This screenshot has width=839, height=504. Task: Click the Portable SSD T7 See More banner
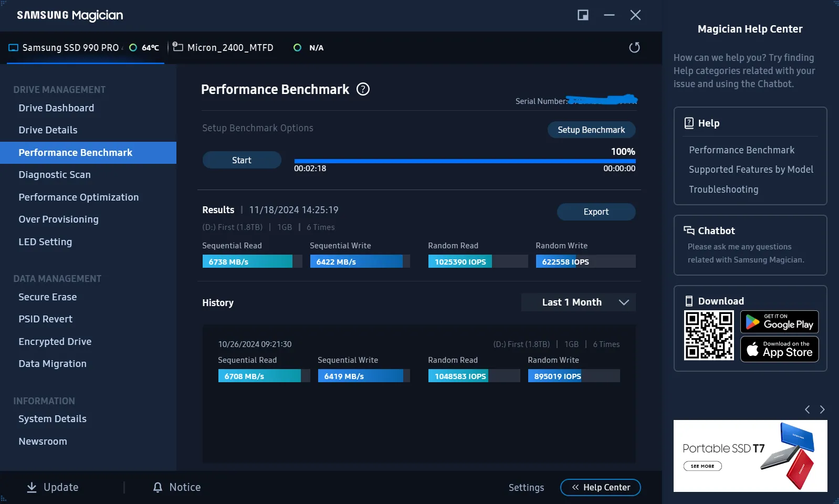[x=702, y=466]
